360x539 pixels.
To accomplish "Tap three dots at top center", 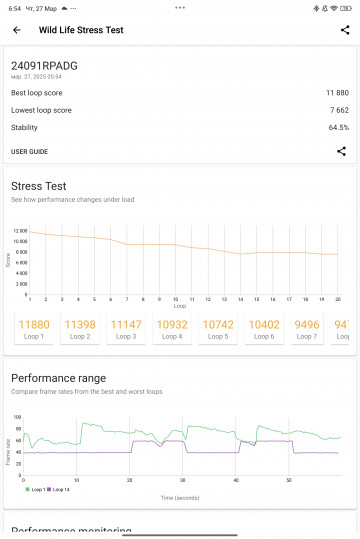I will click(x=180, y=7).
